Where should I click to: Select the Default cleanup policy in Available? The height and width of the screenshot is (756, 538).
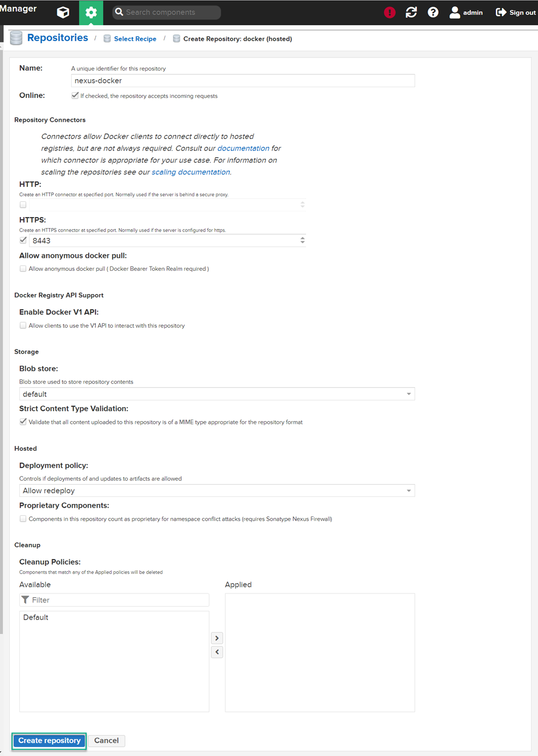(36, 617)
